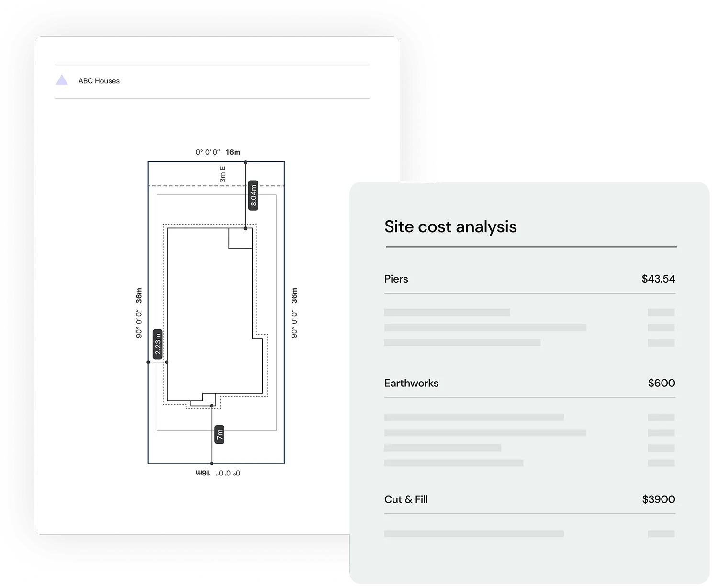Viewport: 718px width, 588px height.
Task: Click the 16m length label above the lot
Action: (x=233, y=152)
